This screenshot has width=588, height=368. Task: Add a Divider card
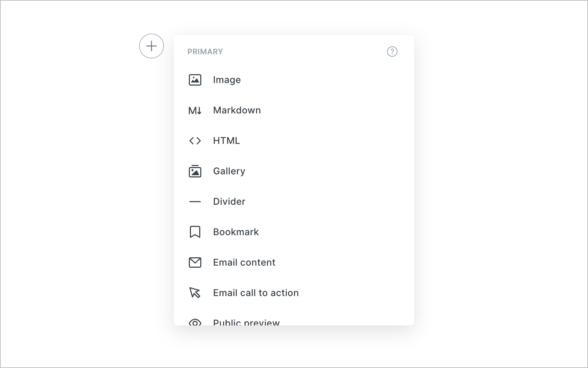click(x=229, y=202)
